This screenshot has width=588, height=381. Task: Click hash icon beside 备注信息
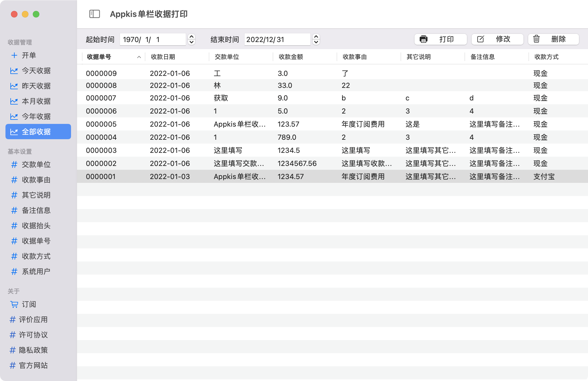coord(14,210)
